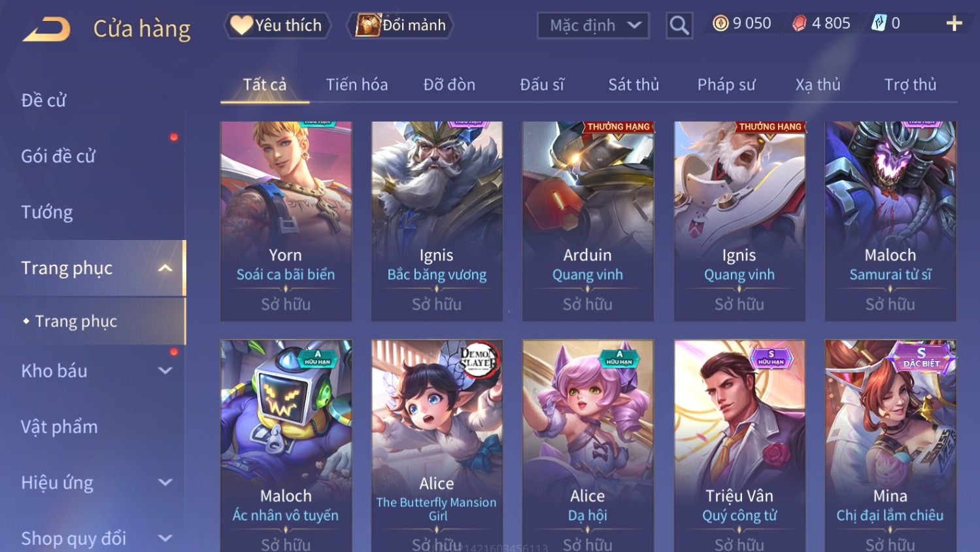
Task: Tap the gold coin balance icon
Action: click(x=720, y=24)
